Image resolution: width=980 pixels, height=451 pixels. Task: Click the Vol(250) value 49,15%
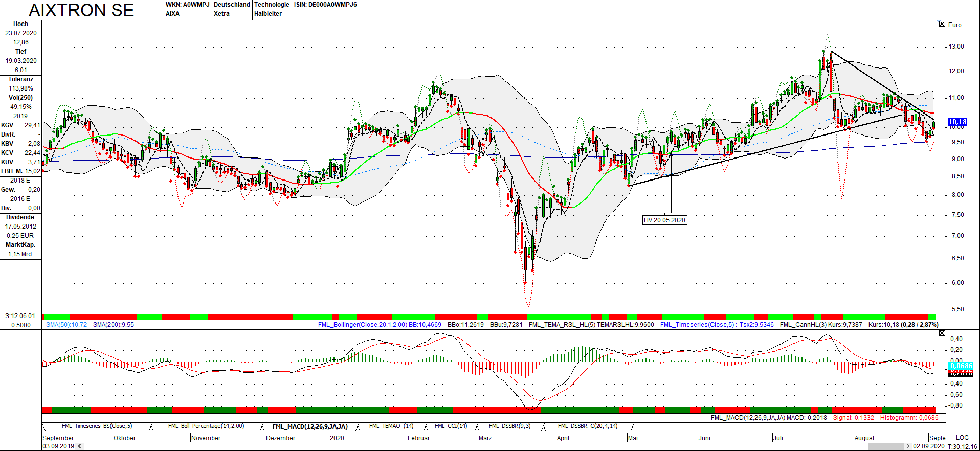pos(21,107)
